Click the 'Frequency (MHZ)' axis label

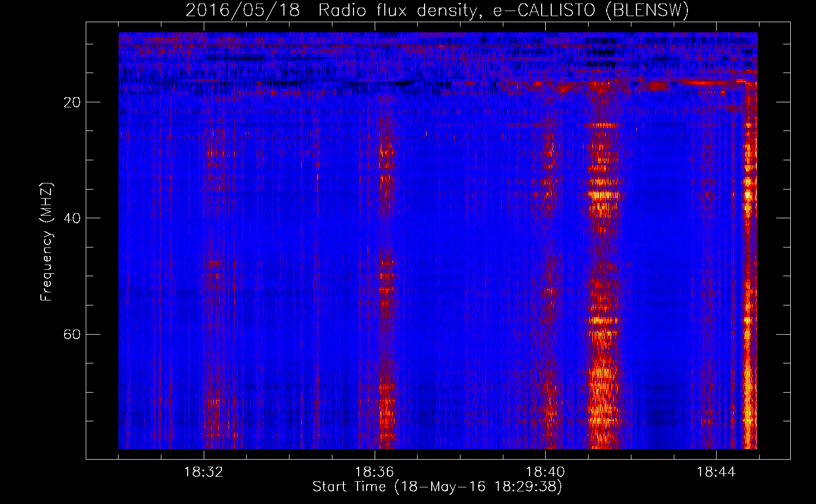point(46,242)
